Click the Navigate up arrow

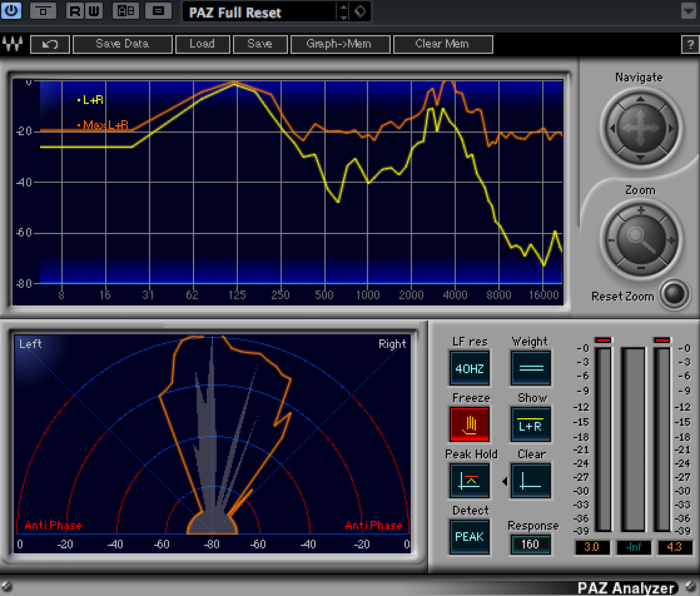640,100
